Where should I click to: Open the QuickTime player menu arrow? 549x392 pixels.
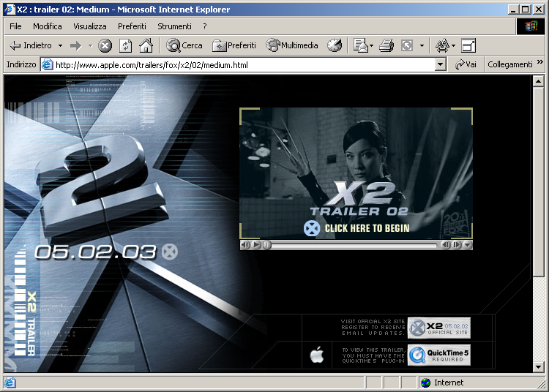pos(468,245)
